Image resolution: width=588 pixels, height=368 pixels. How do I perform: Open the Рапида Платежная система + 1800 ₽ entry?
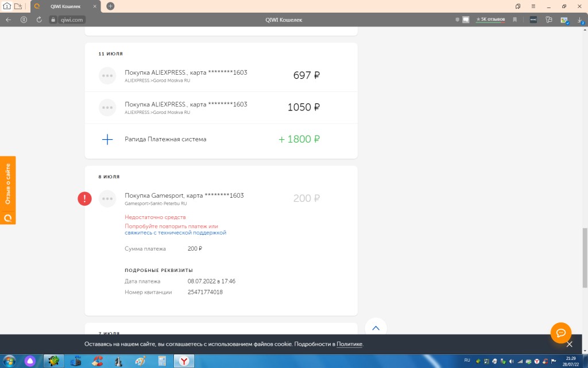[221, 139]
